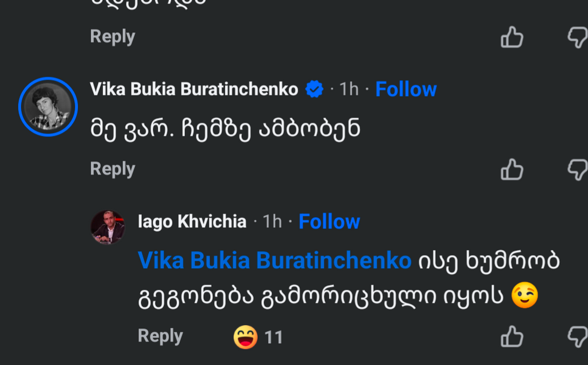Viewport: 588px width, 365px height.
Task: Follow Vika Bukia Buratinchenko
Action: [x=405, y=90]
